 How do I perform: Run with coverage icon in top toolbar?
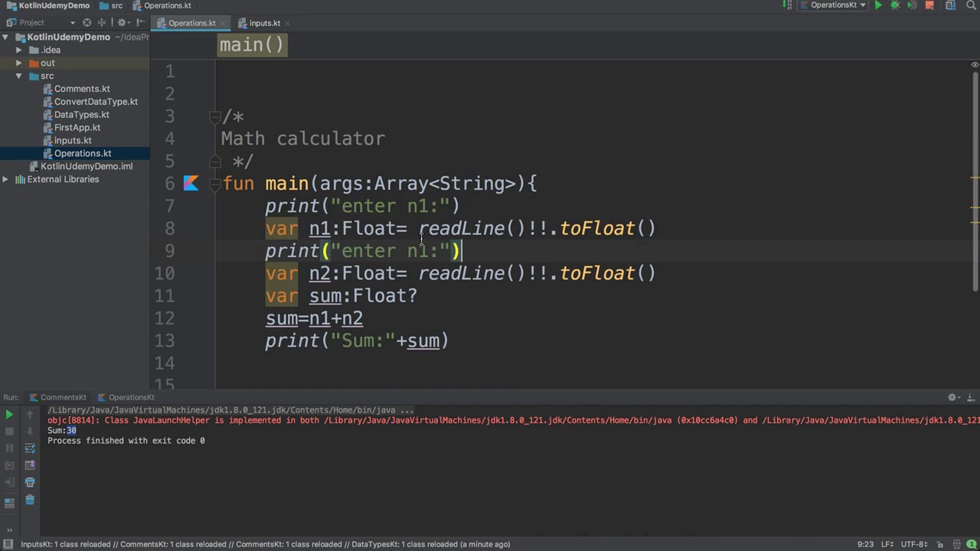(912, 5)
